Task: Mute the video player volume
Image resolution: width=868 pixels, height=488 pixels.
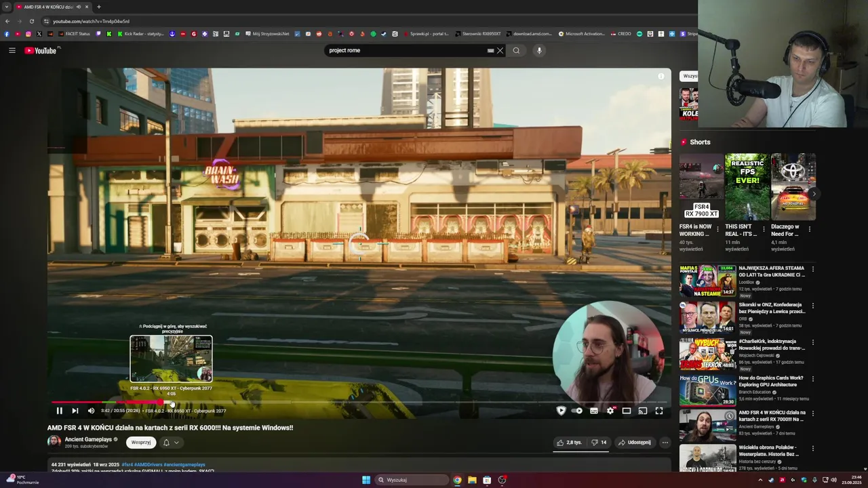Action: (x=91, y=411)
